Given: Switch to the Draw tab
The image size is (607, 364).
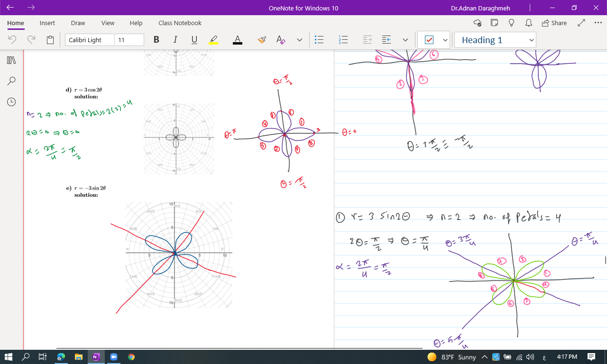Looking at the screenshot, I should (x=78, y=23).
